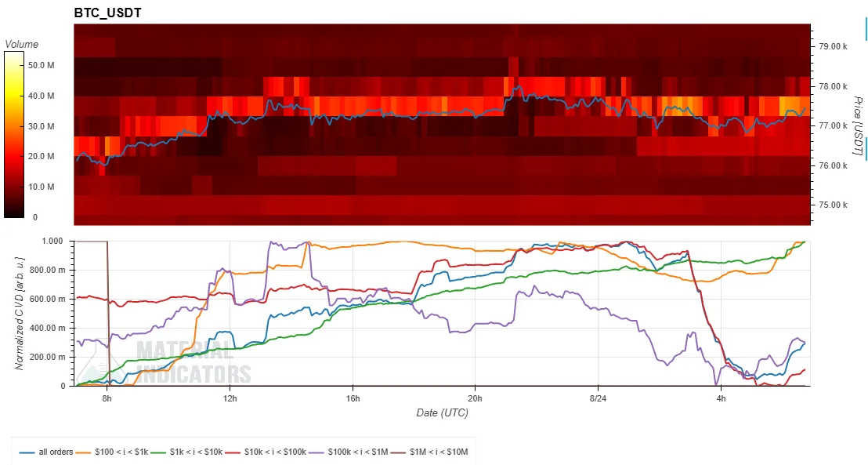Click the '200.00 m' CVD axis label
This screenshot has height=465, width=868.
pyautogui.click(x=48, y=357)
